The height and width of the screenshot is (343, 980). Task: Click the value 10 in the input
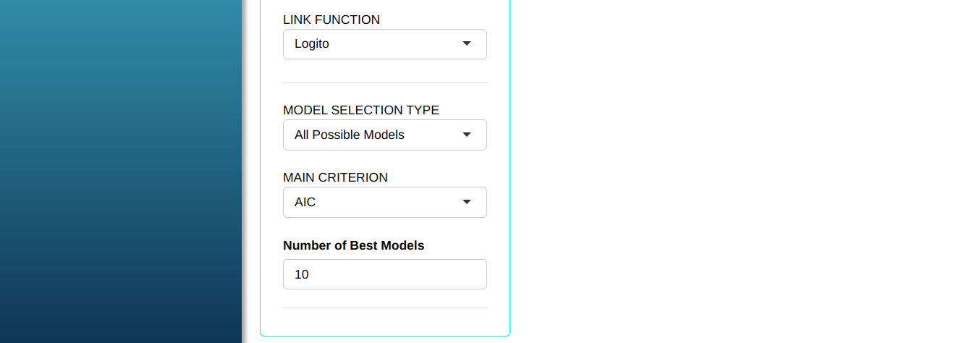pyautogui.click(x=302, y=275)
